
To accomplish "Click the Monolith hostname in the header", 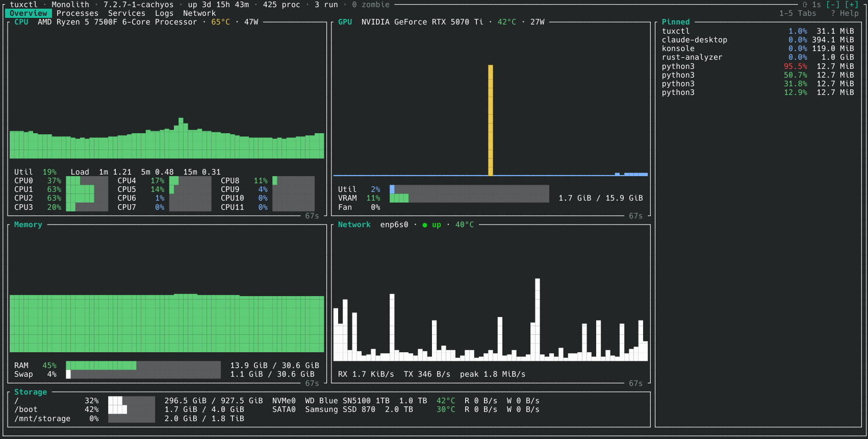I will pos(70,5).
